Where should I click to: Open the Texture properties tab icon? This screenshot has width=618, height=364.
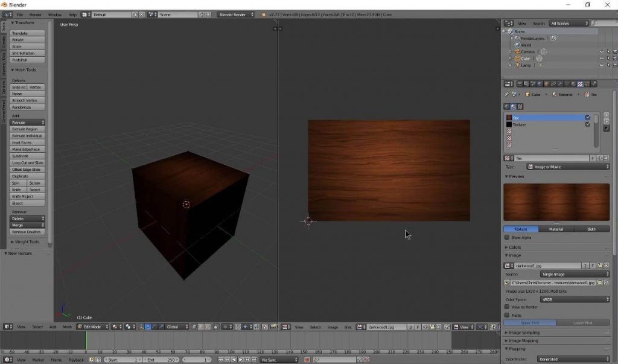(x=580, y=84)
